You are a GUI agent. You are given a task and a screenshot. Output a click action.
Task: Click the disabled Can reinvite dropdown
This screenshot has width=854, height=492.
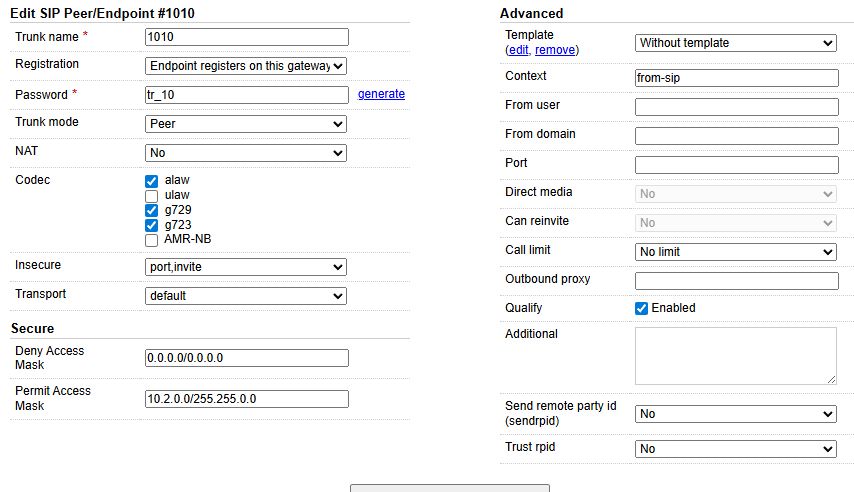[736, 223]
